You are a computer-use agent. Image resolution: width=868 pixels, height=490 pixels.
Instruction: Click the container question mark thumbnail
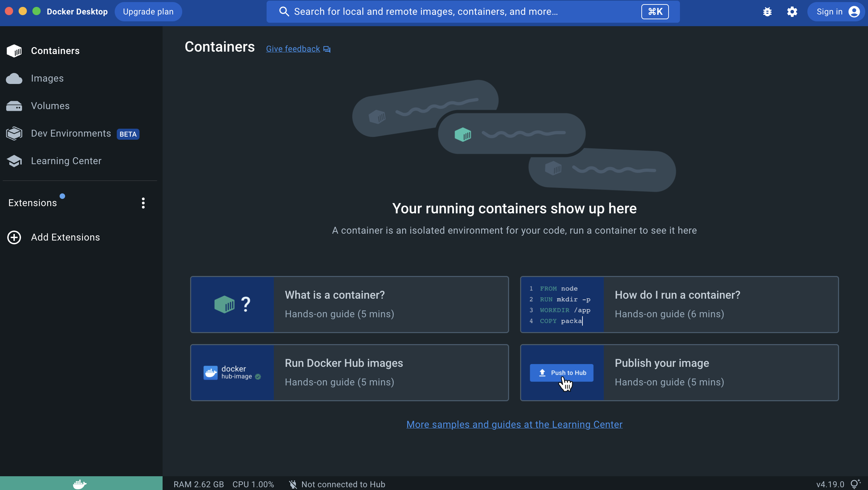coord(232,305)
